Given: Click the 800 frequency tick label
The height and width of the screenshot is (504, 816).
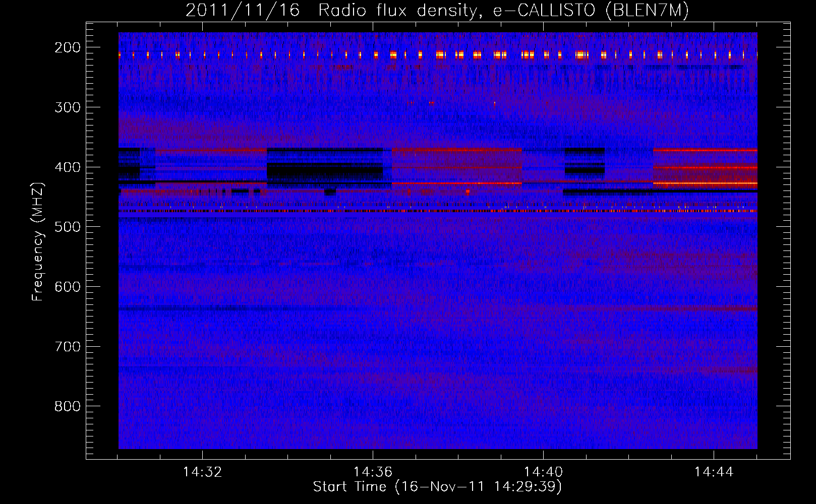Looking at the screenshot, I should pos(68,406).
